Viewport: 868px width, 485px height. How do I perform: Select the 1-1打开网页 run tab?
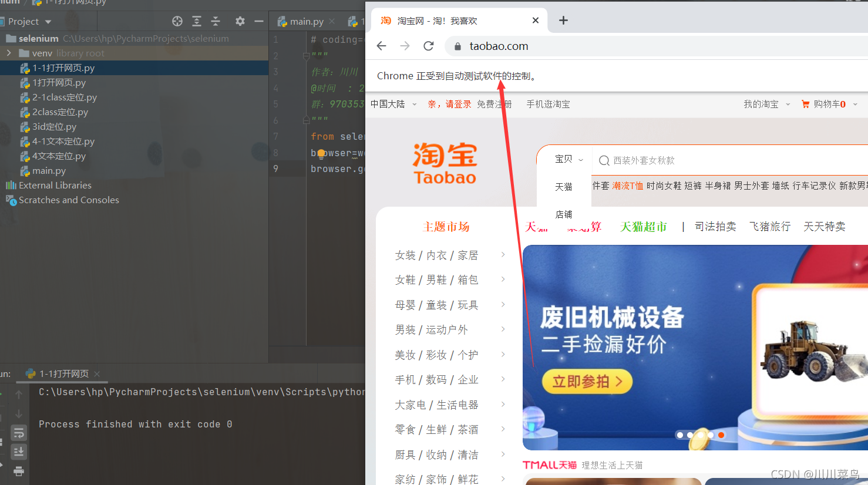coord(63,373)
